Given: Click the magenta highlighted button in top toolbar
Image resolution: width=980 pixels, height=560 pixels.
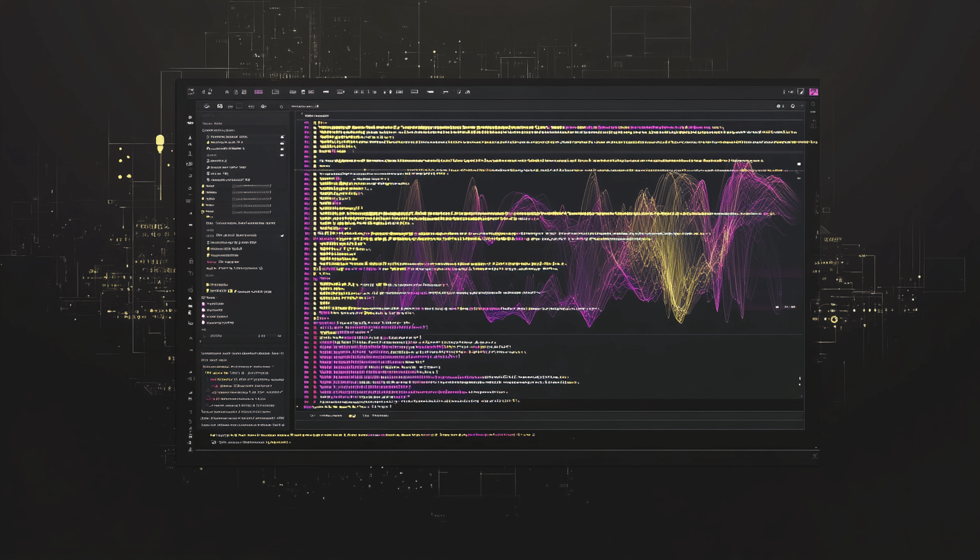Looking at the screenshot, I should click(258, 92).
